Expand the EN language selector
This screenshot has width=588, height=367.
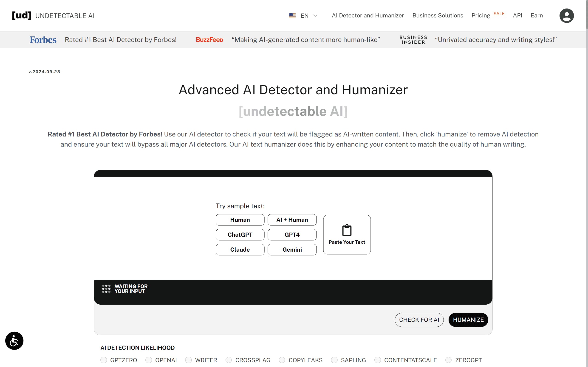(303, 15)
